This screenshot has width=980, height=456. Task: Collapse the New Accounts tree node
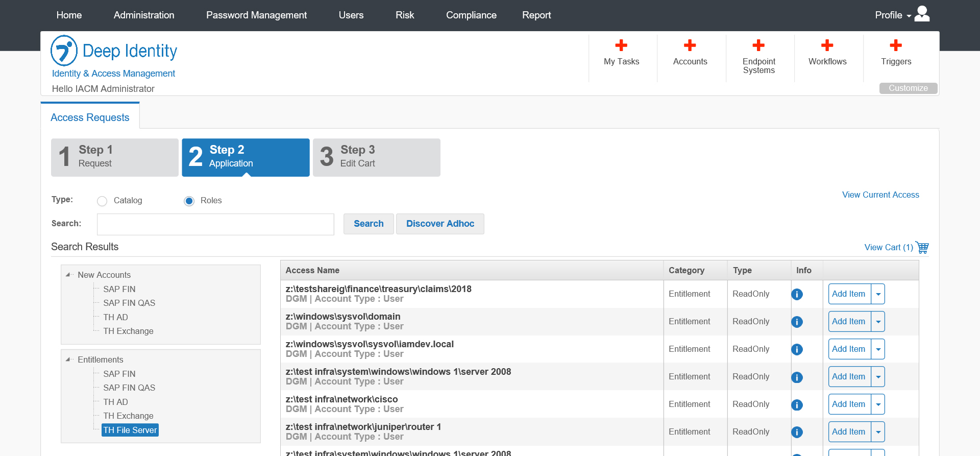point(68,275)
